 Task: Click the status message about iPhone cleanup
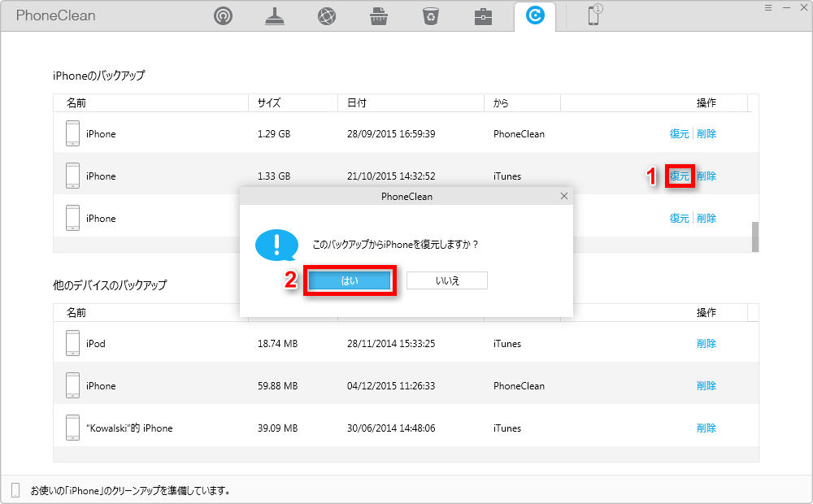point(130,490)
